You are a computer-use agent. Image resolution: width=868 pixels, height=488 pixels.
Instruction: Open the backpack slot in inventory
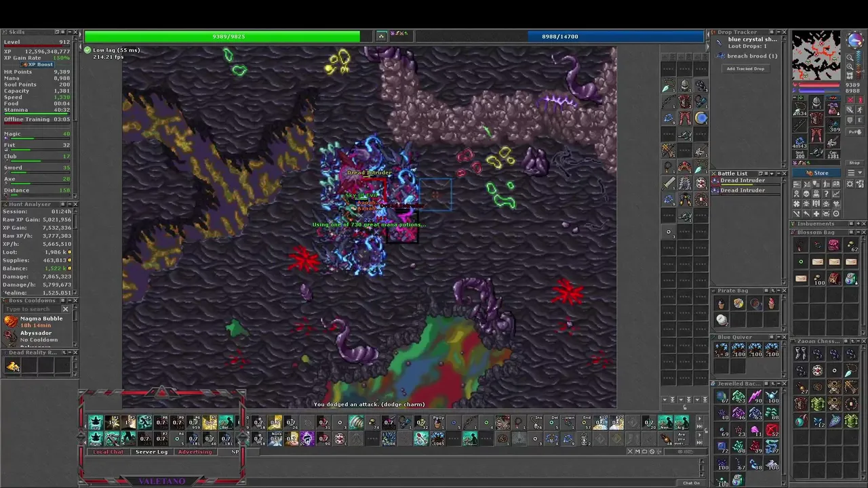pyautogui.click(x=833, y=108)
